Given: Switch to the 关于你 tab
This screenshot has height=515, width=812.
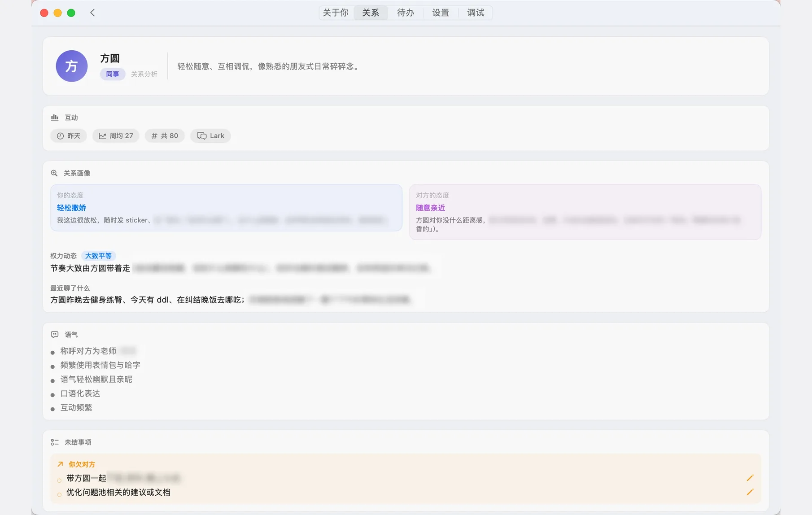Looking at the screenshot, I should click(336, 13).
